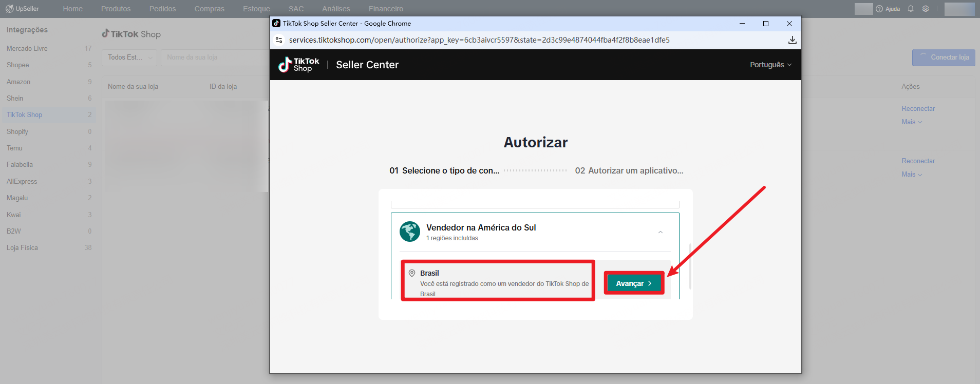Click the TikTok favicon in popup title bar
Viewport: 980px width, 384px height.
tap(276, 23)
